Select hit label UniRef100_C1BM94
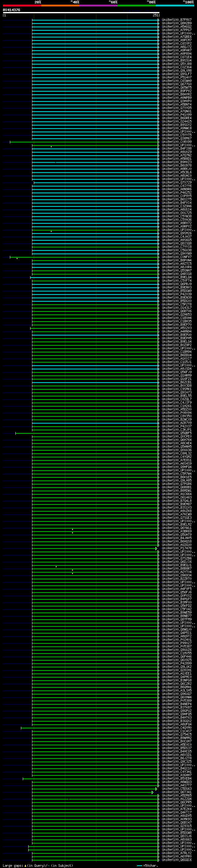 176,352
